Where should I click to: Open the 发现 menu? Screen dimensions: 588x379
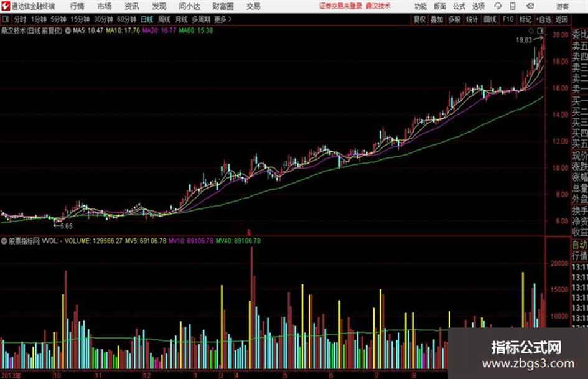coord(159,6)
